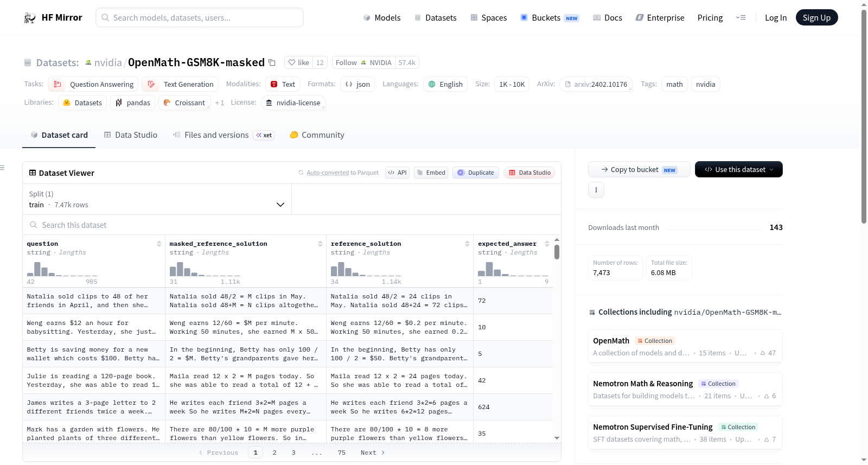Open Buckets in the top navigation
Image resolution: width=868 pixels, height=465 pixels.
coord(550,18)
